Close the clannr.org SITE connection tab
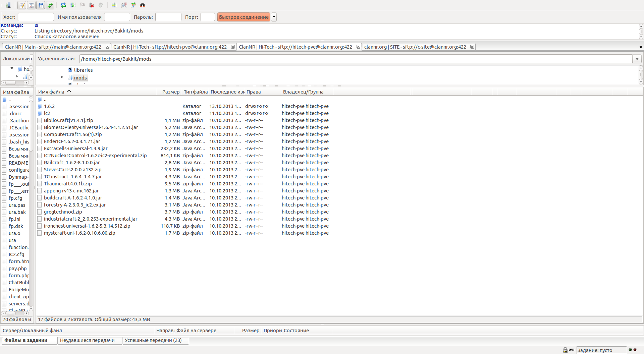 click(x=472, y=47)
